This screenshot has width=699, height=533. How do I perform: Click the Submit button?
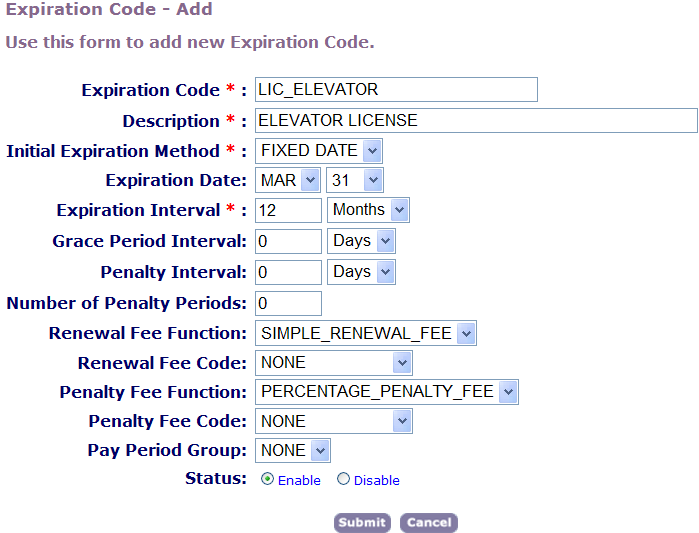click(x=362, y=522)
